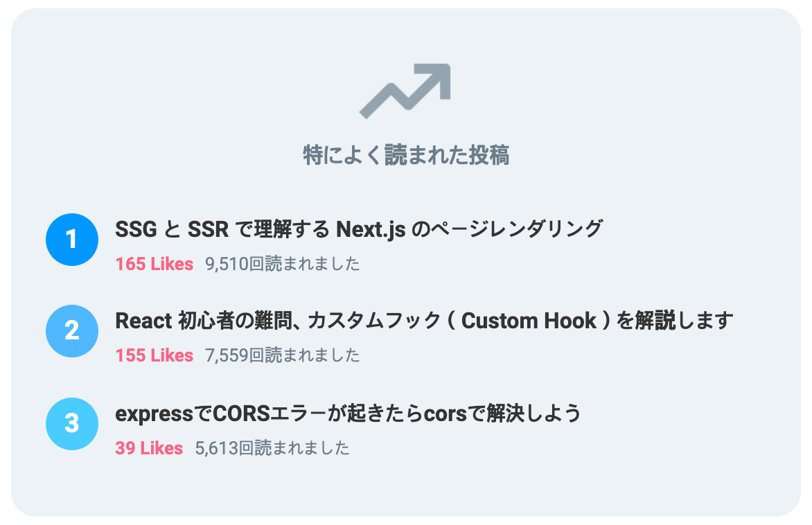Click the rank 3 circle badge
Viewport: 812px width, 525px height.
coord(72,423)
